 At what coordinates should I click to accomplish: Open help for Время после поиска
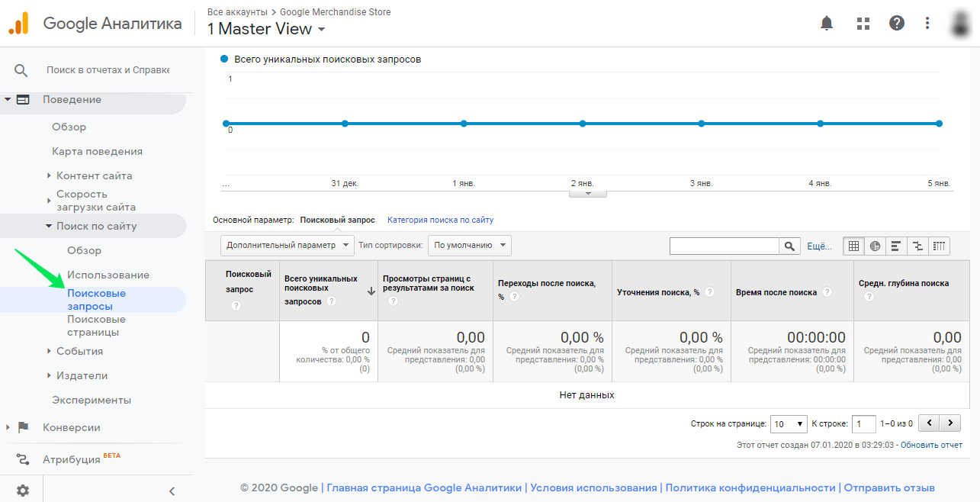tap(827, 292)
